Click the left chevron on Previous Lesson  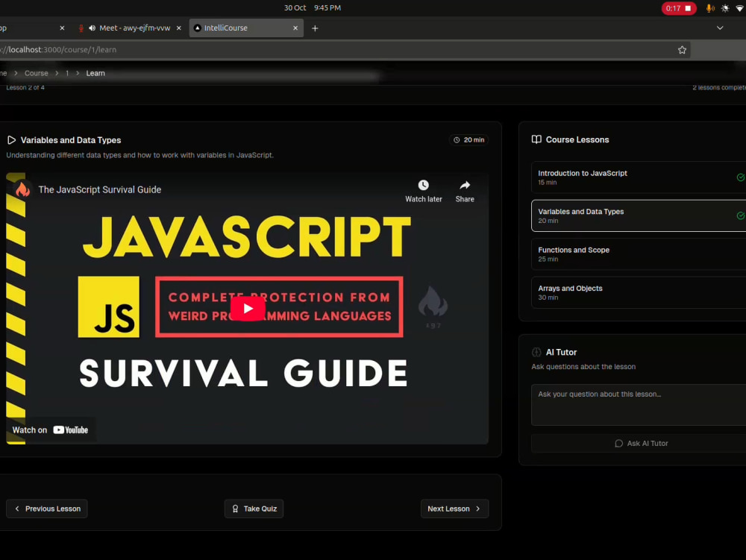[x=17, y=509]
